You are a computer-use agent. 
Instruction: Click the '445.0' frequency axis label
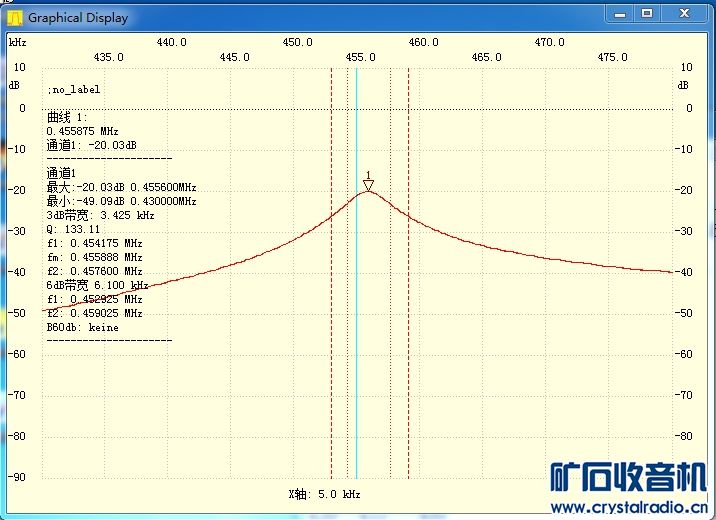click(234, 57)
